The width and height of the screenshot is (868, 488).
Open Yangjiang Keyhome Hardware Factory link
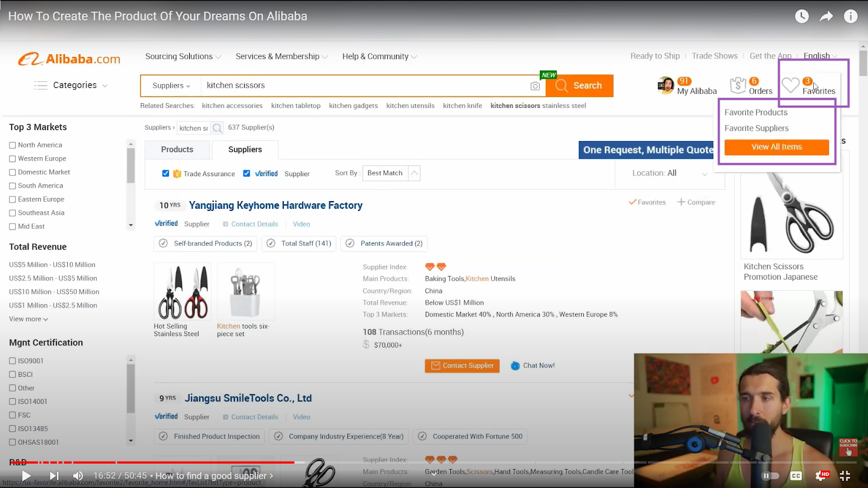coord(276,206)
